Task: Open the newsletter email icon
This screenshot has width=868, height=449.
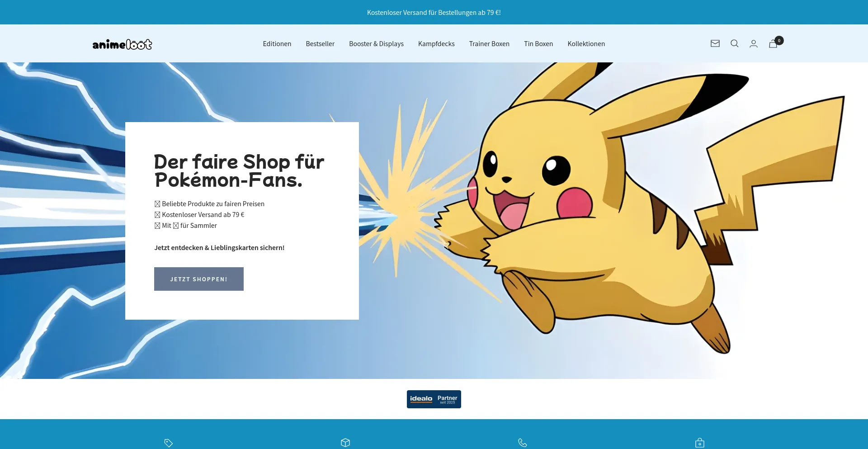Action: (715, 43)
